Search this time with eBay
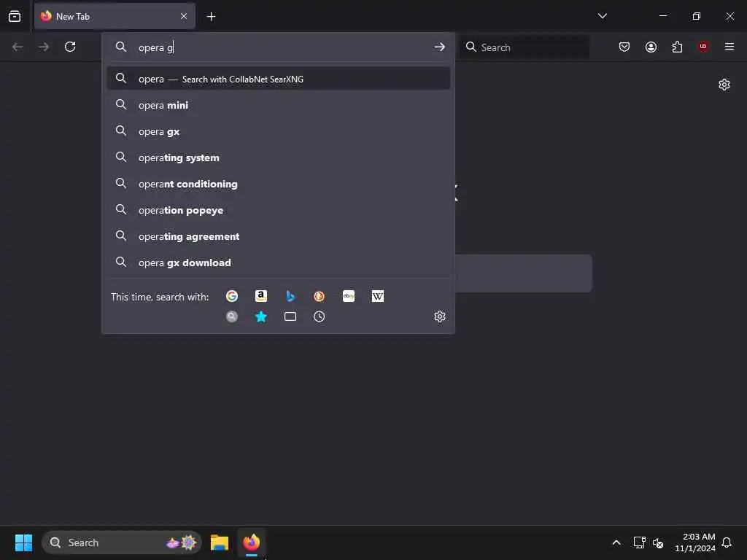The width and height of the screenshot is (747, 560). point(349,296)
